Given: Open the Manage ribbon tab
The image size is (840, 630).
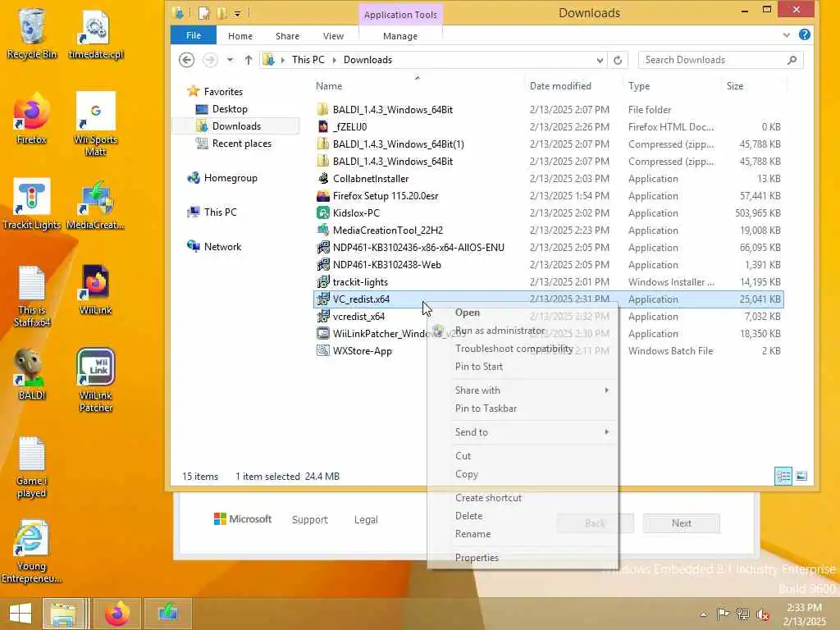Looking at the screenshot, I should [x=400, y=36].
